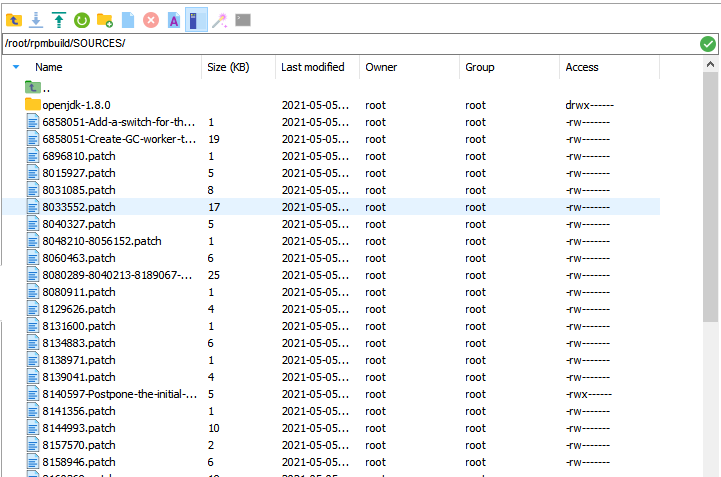The image size is (721, 477).
Task: Open the blue dropdown arrow beside Name
Action: tap(16, 68)
